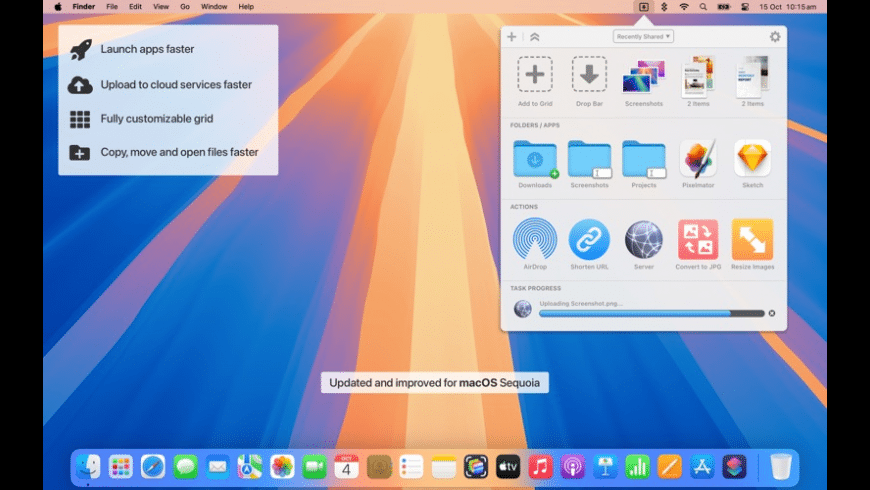Open Finder from the Dock
The width and height of the screenshot is (870, 490).
click(88, 466)
